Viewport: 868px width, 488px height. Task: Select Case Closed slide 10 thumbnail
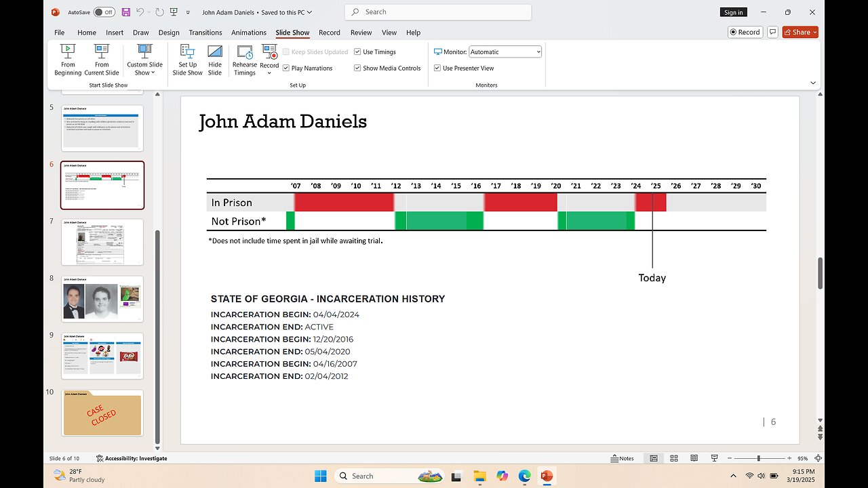pos(102,413)
